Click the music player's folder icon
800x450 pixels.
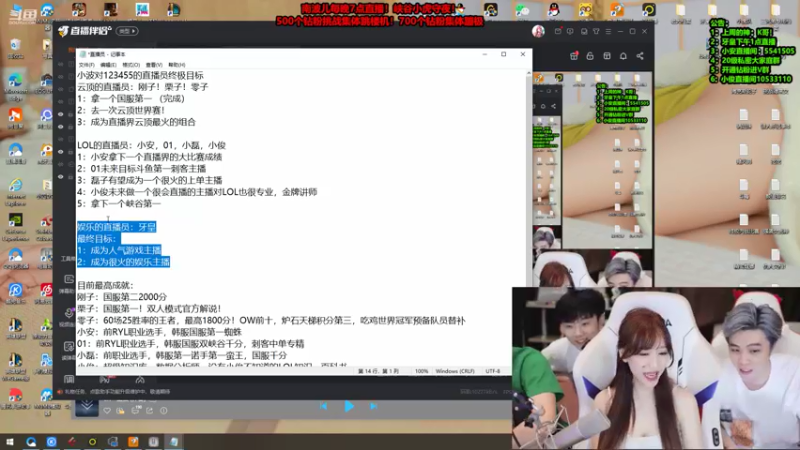pyautogui.click(x=120, y=410)
